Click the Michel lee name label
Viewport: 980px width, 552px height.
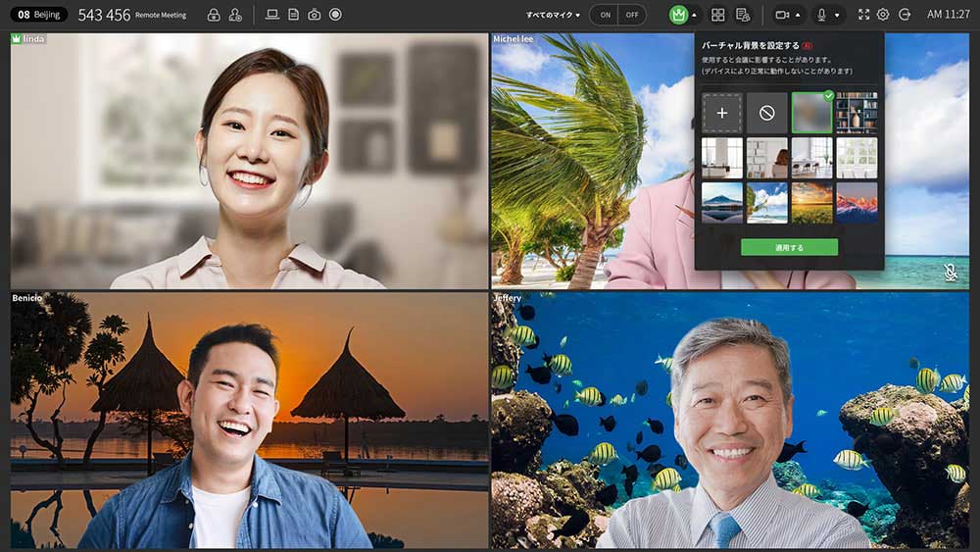pos(514,39)
